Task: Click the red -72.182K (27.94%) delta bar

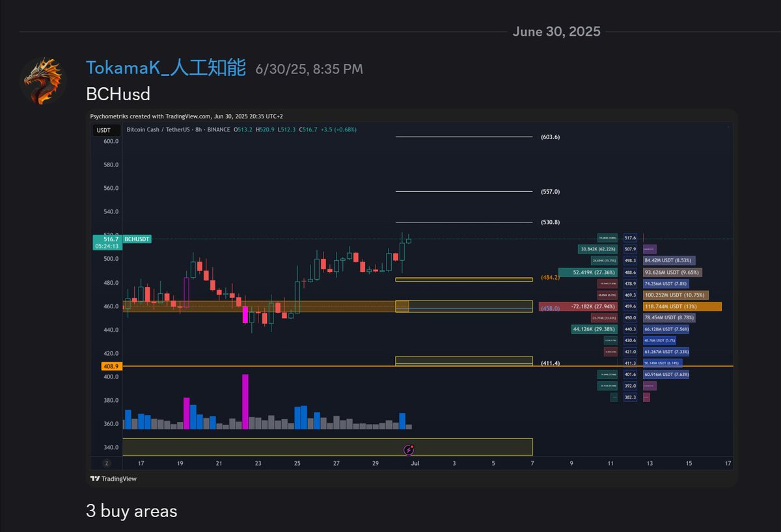Action: [x=579, y=306]
